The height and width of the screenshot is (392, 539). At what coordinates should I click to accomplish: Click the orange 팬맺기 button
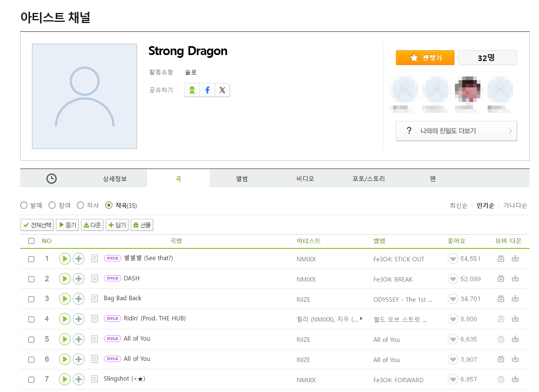click(425, 58)
